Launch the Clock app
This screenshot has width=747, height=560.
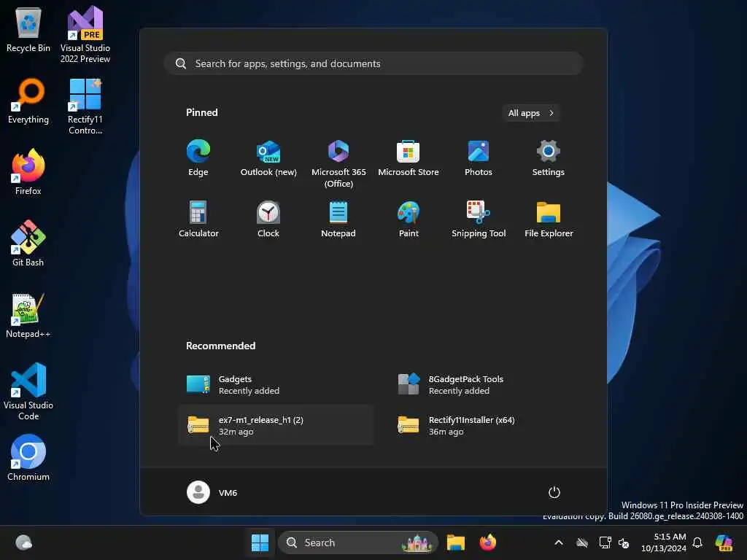268,219
